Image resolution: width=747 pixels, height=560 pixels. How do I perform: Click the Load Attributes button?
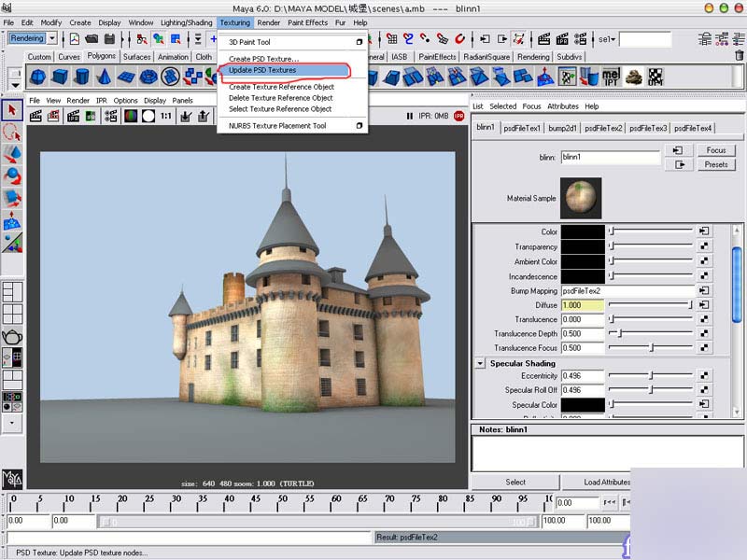point(606,483)
